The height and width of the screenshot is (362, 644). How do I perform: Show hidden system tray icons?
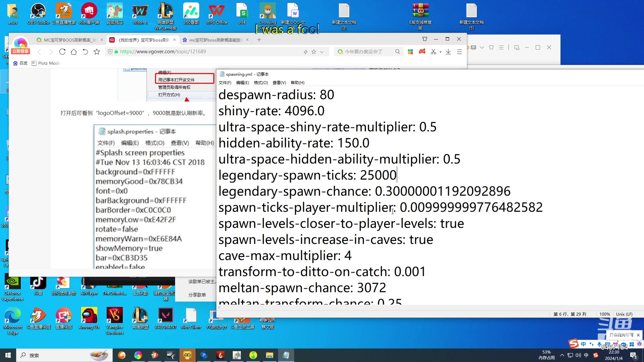[x=562, y=355]
